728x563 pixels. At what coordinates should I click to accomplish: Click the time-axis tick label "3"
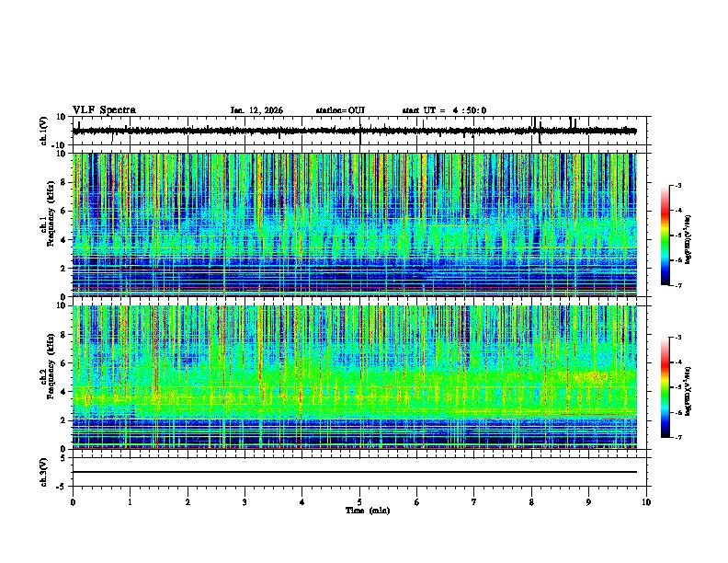(x=245, y=502)
